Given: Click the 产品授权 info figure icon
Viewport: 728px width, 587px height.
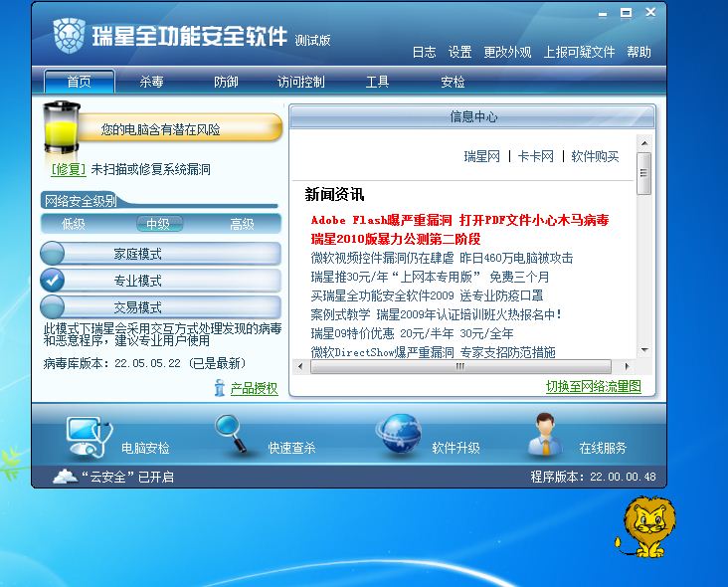Looking at the screenshot, I should pos(220,387).
